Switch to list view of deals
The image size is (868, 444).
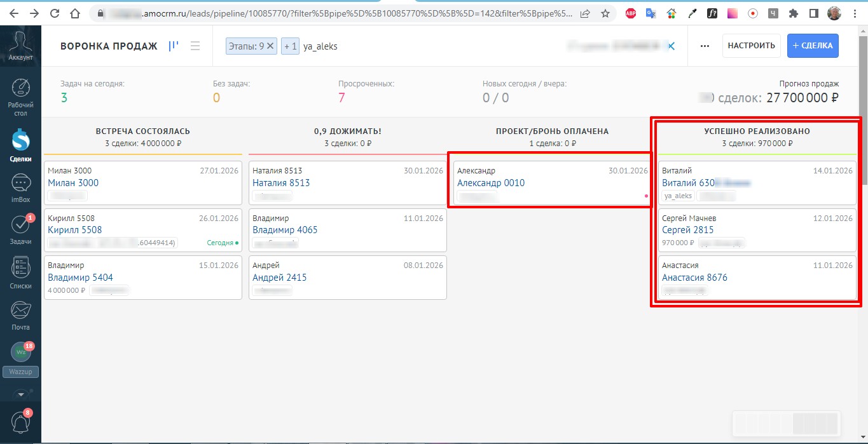195,46
